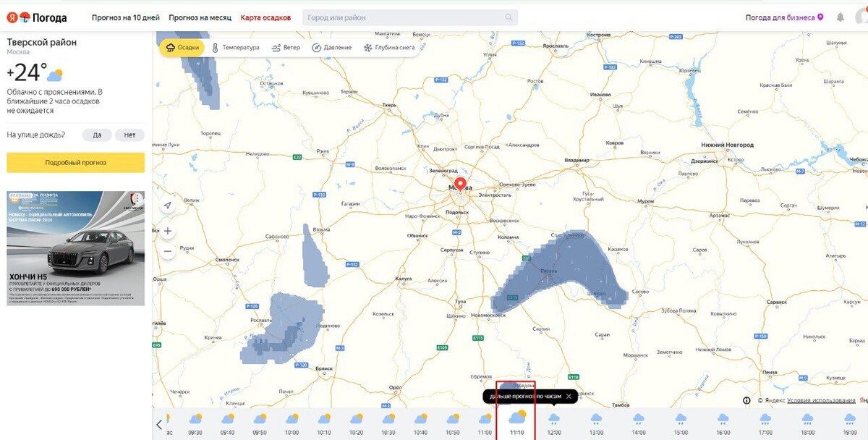Click the Владимир city label on map

(x=576, y=159)
